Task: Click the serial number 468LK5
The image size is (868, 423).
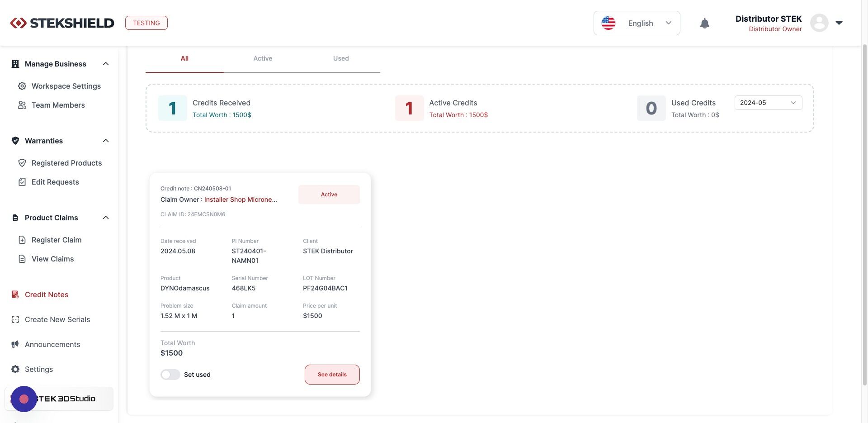Action: (244, 288)
